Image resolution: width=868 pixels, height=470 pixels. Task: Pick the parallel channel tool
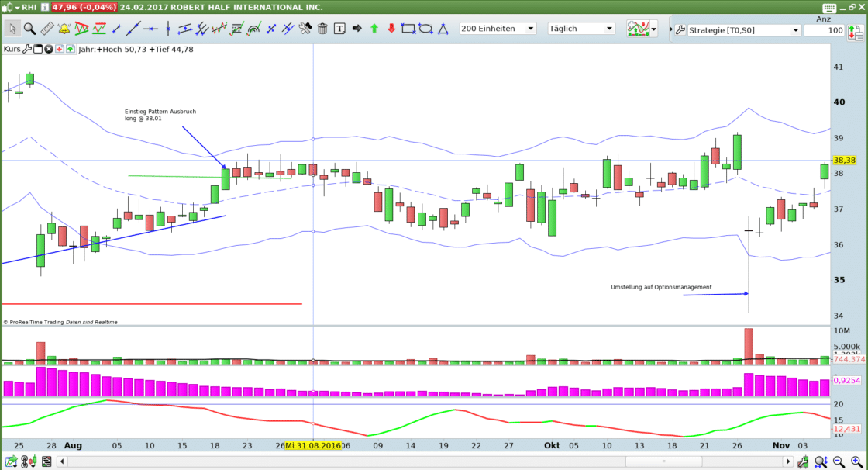coord(184,29)
